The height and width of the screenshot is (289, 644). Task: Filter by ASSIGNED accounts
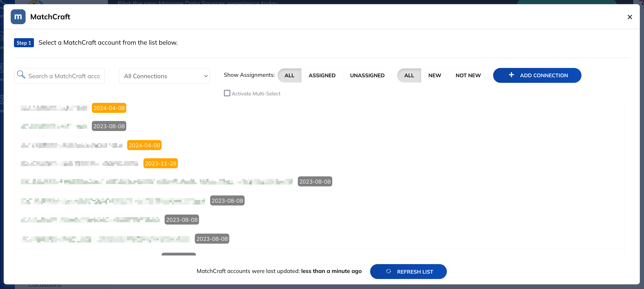click(x=322, y=75)
